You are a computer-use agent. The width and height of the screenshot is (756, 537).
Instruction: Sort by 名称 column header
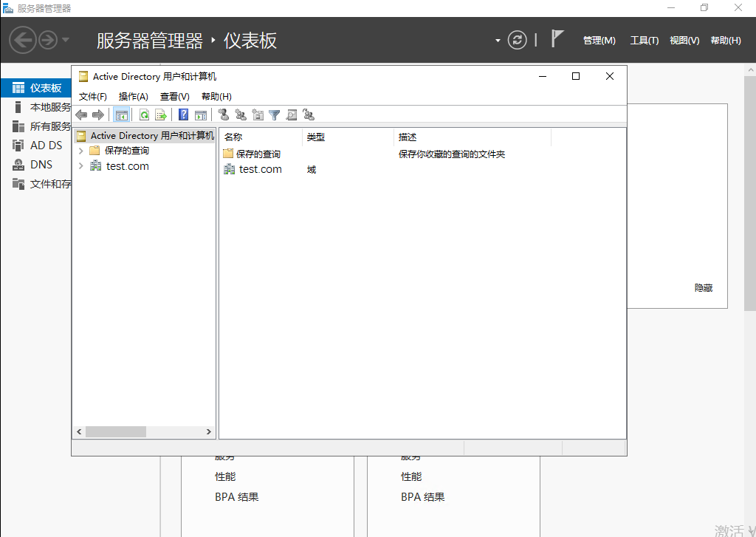[x=261, y=137]
